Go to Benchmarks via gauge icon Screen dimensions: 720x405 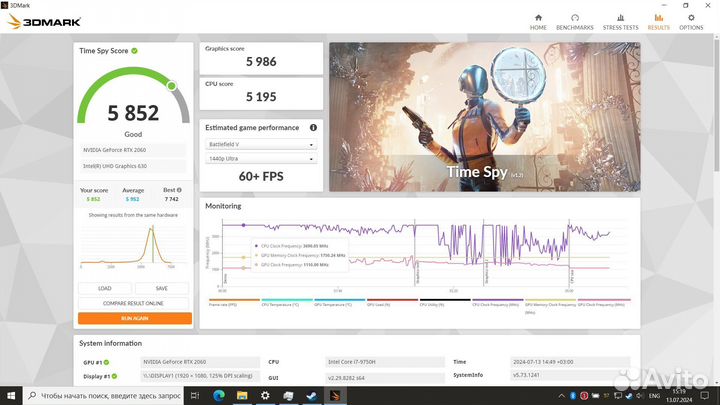(x=574, y=18)
